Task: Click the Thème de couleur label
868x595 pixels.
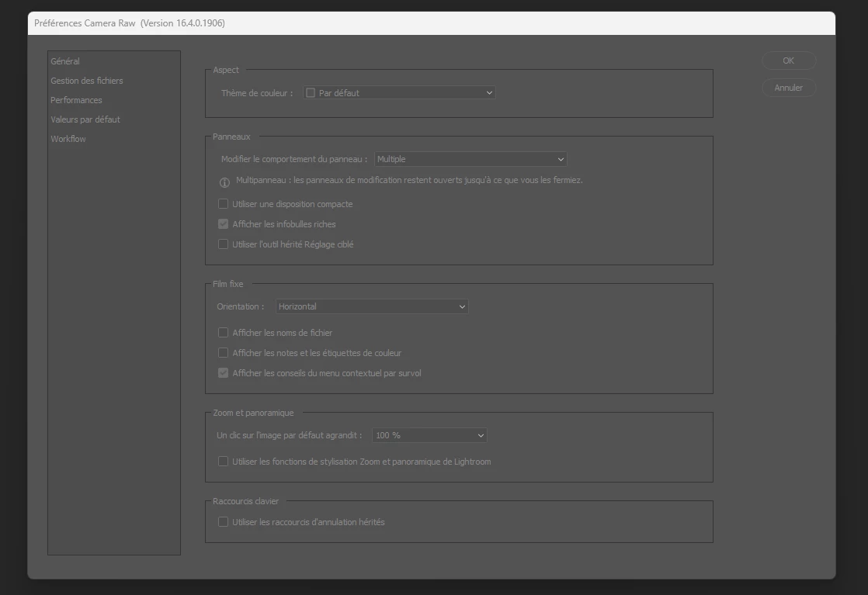Action: 258,93
